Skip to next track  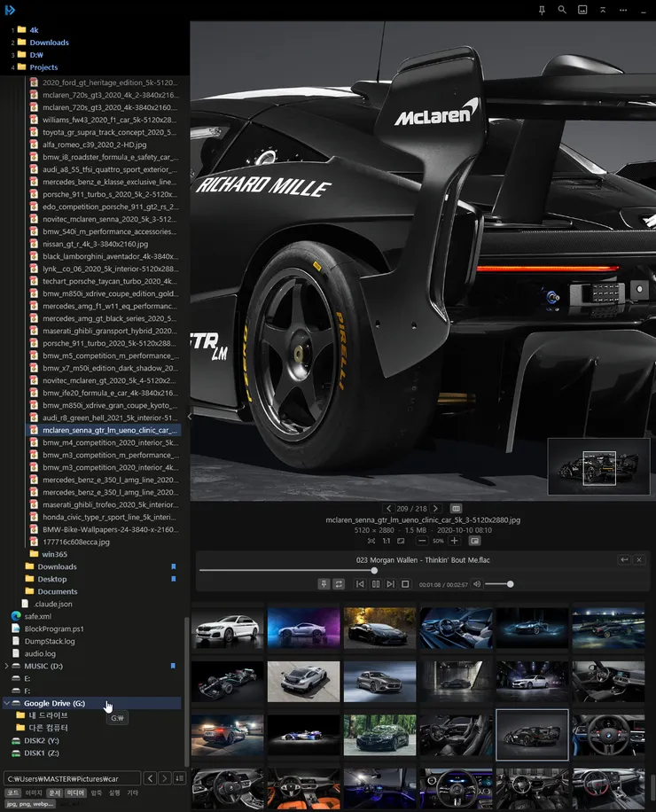pyautogui.click(x=391, y=584)
